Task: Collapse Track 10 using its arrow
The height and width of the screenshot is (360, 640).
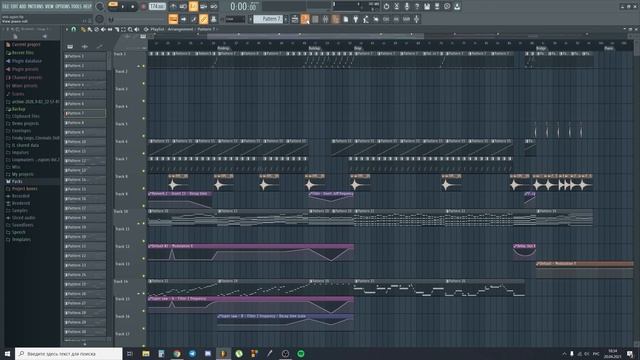Action: [138, 224]
